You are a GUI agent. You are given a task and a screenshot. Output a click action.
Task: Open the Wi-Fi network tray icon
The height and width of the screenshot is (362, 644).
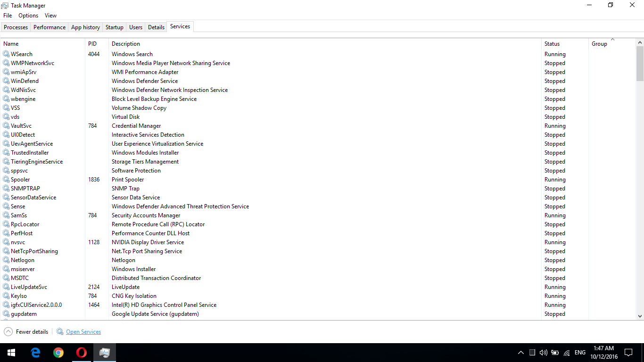click(x=567, y=353)
